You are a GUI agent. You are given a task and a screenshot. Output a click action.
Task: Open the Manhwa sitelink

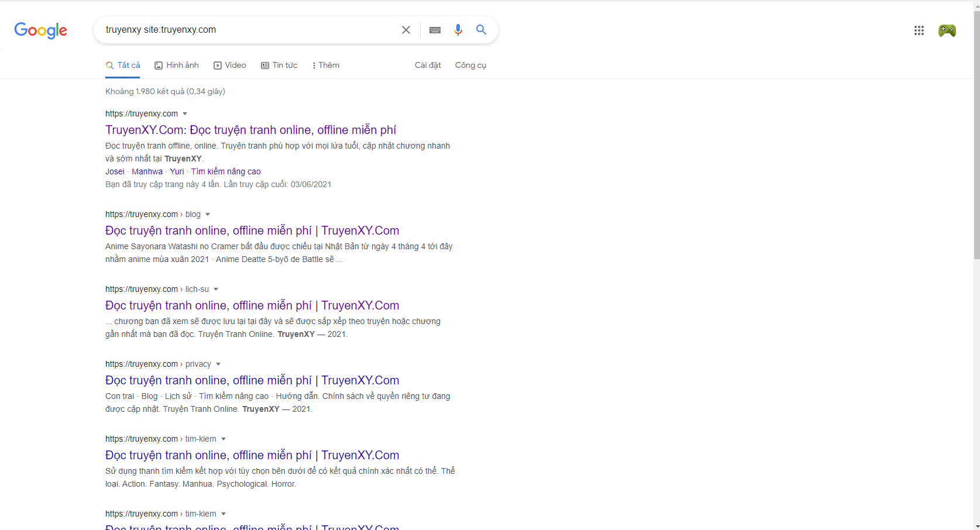pos(147,171)
